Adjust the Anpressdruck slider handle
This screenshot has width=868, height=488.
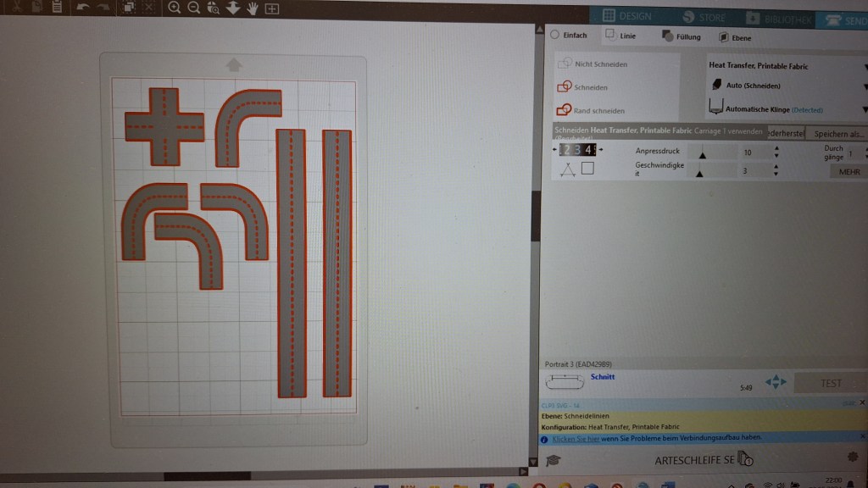coord(702,154)
